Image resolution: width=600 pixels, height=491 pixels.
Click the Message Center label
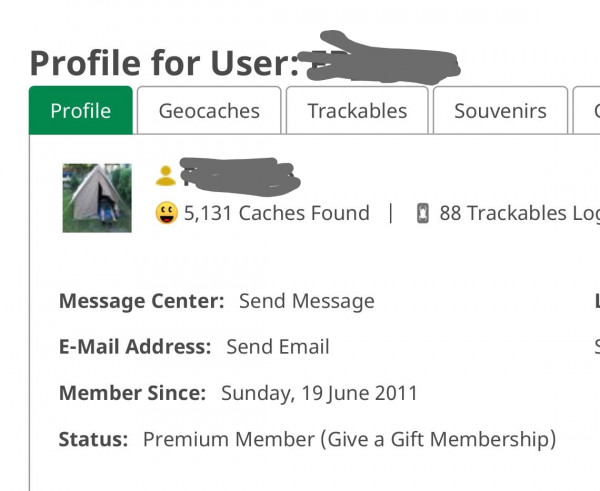pyautogui.click(x=142, y=301)
